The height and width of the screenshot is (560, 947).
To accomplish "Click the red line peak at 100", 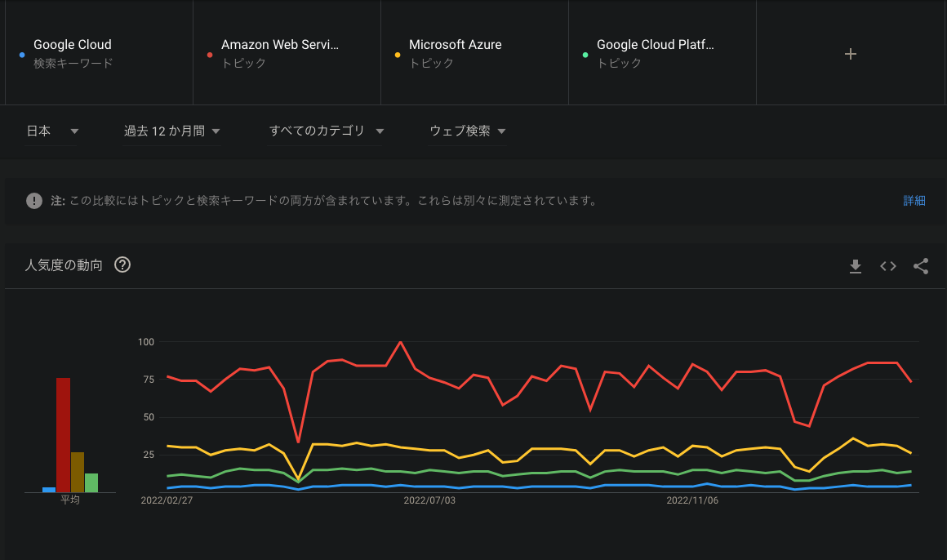I will click(400, 343).
